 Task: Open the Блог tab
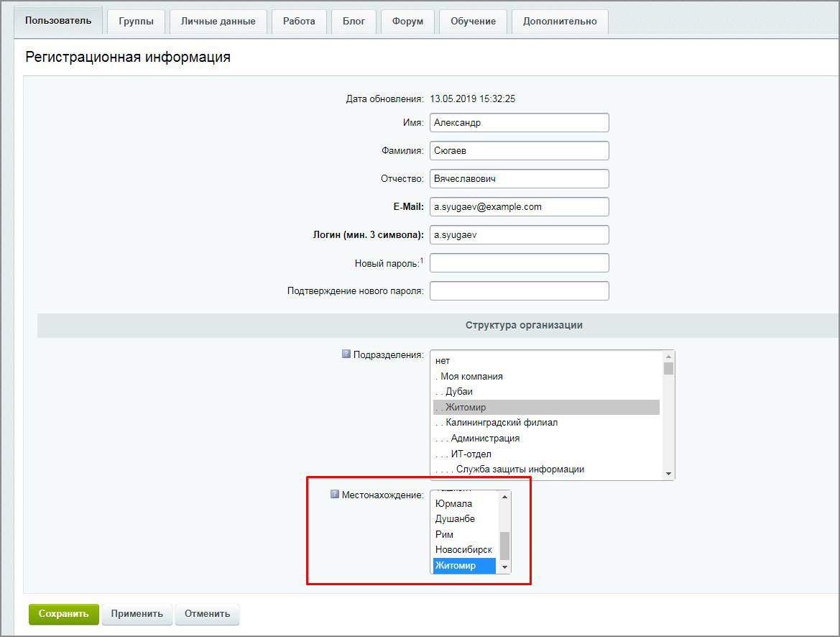click(x=354, y=22)
